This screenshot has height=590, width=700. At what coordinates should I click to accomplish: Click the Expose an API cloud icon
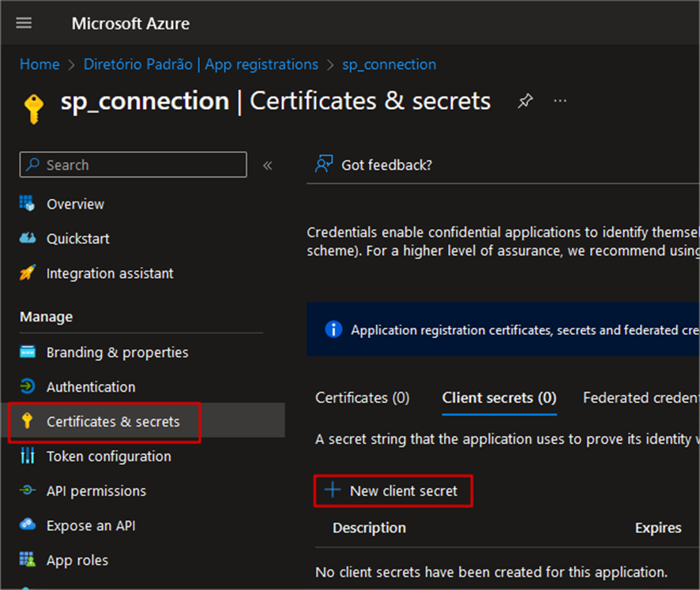pos(27,524)
